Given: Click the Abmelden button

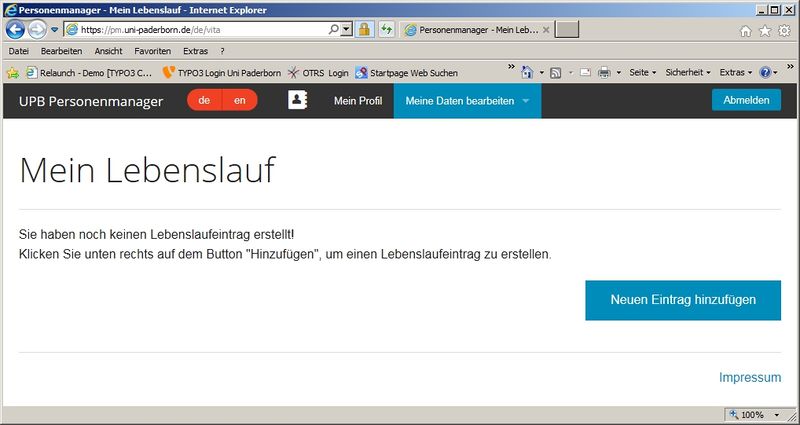Looking at the screenshot, I should tap(746, 100).
